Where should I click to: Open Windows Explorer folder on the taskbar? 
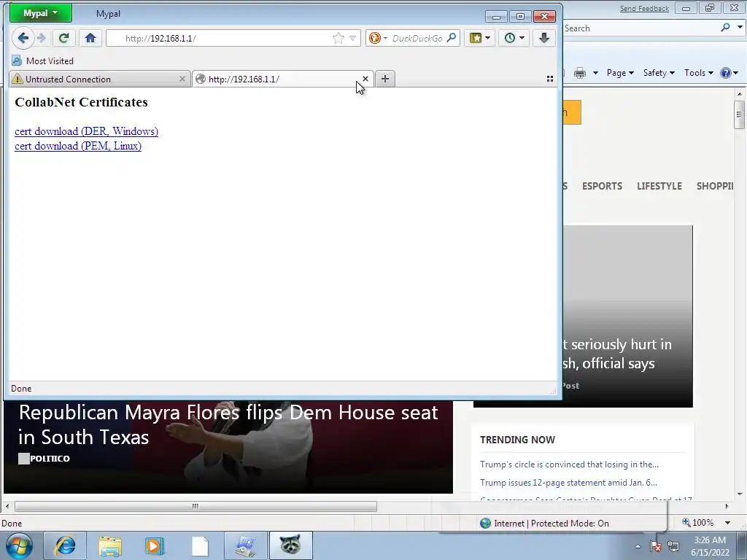(110, 545)
